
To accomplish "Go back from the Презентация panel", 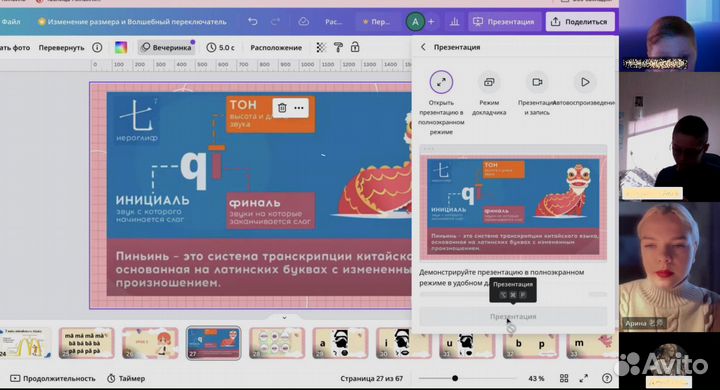I will coord(423,47).
